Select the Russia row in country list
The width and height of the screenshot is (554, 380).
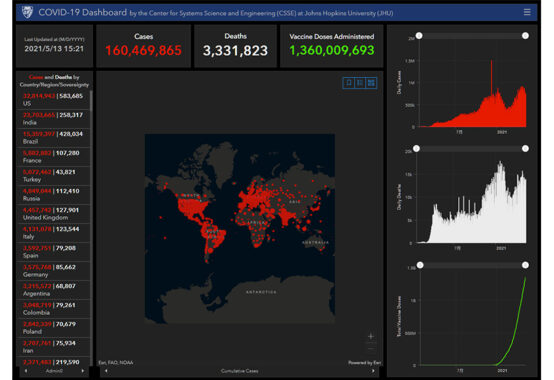(x=53, y=195)
